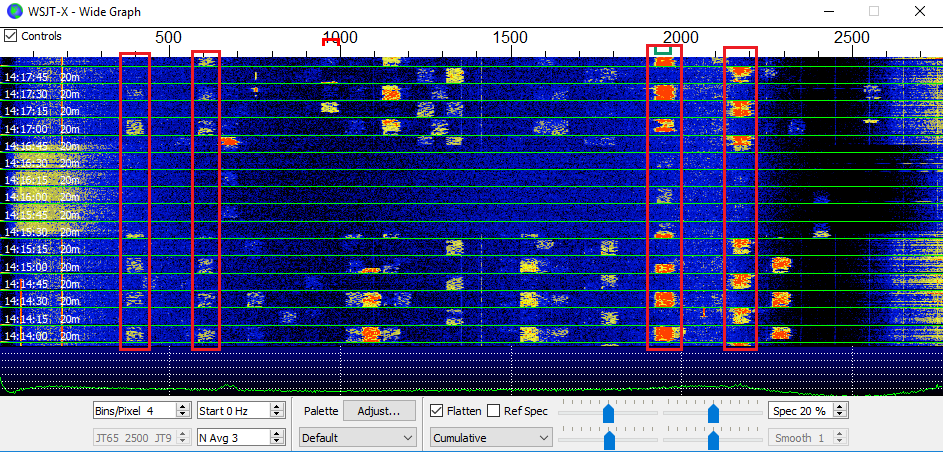Screen dimensions: 943x453
Task: Click the WSJT-X globe icon in title bar
Action: [14, 12]
